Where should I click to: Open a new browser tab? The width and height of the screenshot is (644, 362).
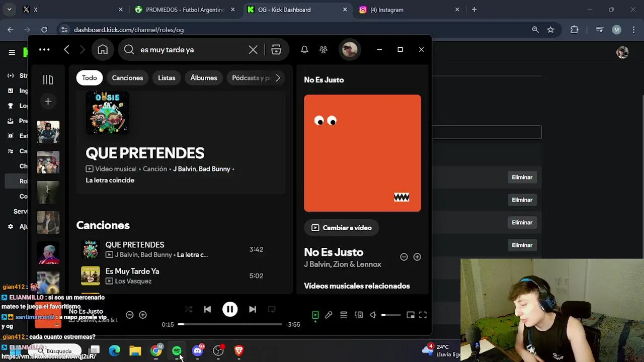(474, 10)
